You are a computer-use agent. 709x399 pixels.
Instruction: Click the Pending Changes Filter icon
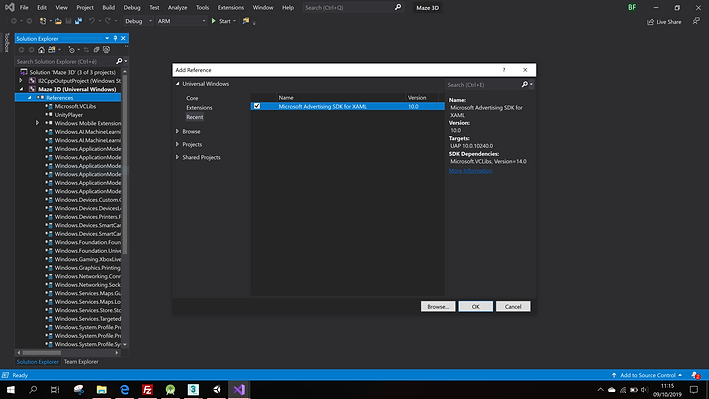coord(71,50)
